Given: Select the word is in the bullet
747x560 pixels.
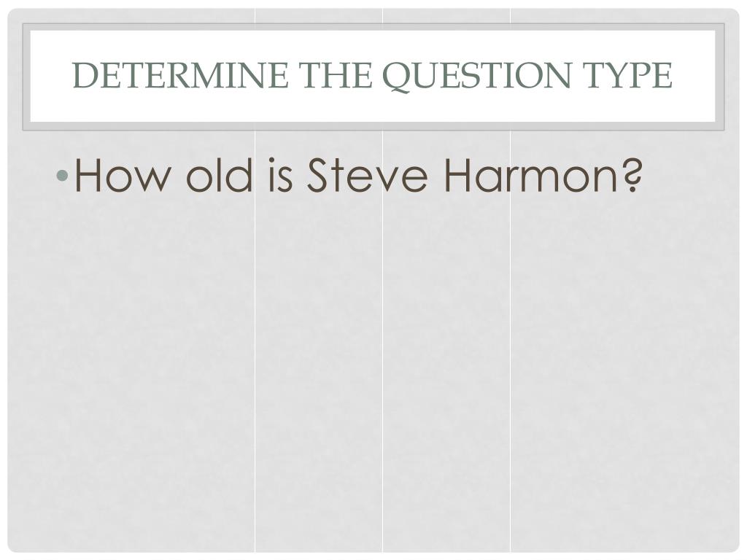Looking at the screenshot, I should (x=281, y=175).
